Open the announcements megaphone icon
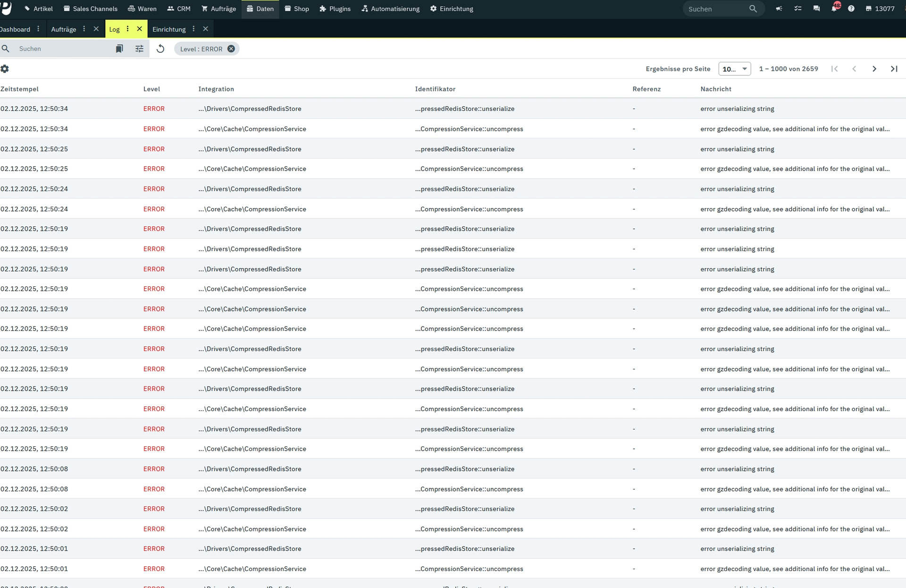Image resolution: width=906 pixels, height=588 pixels. [779, 8]
